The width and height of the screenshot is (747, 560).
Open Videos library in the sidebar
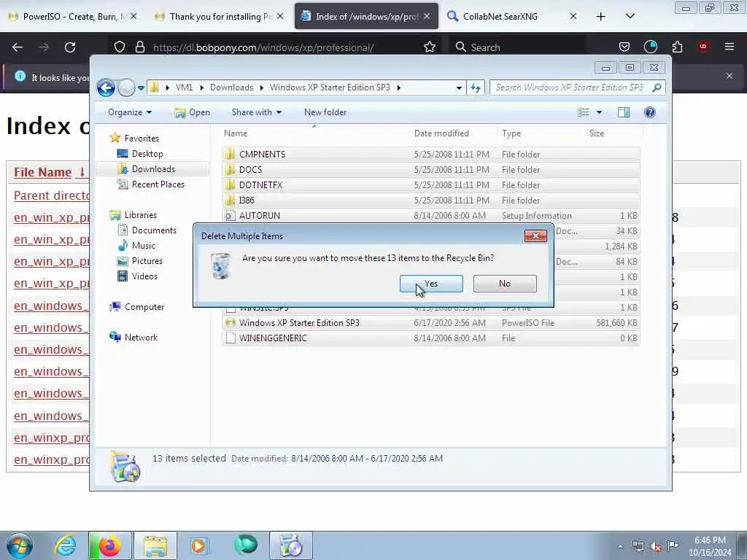point(144,276)
